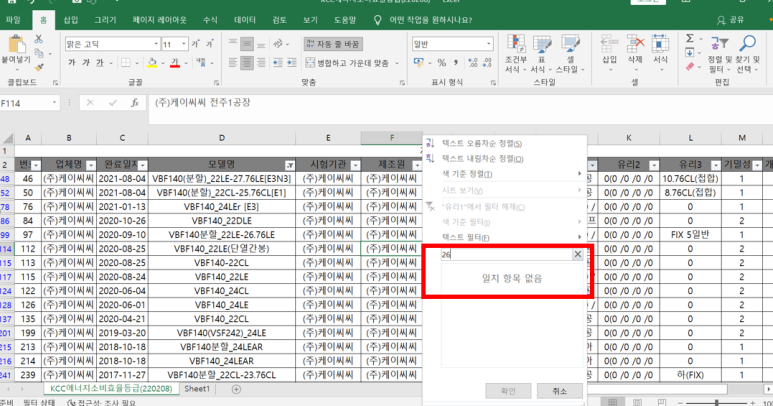Click the cell borders icon

(x=126, y=63)
